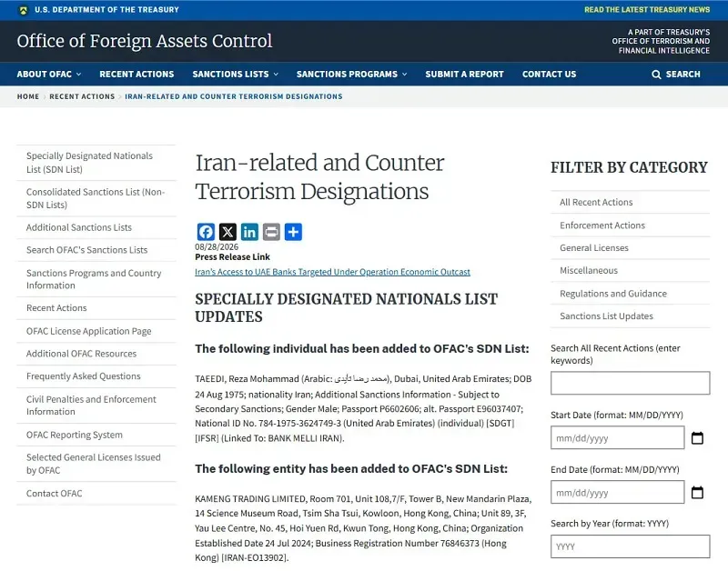Screen dimensions: 728x571
Task: Filter by Enforcement Actions category
Action: click(630, 225)
